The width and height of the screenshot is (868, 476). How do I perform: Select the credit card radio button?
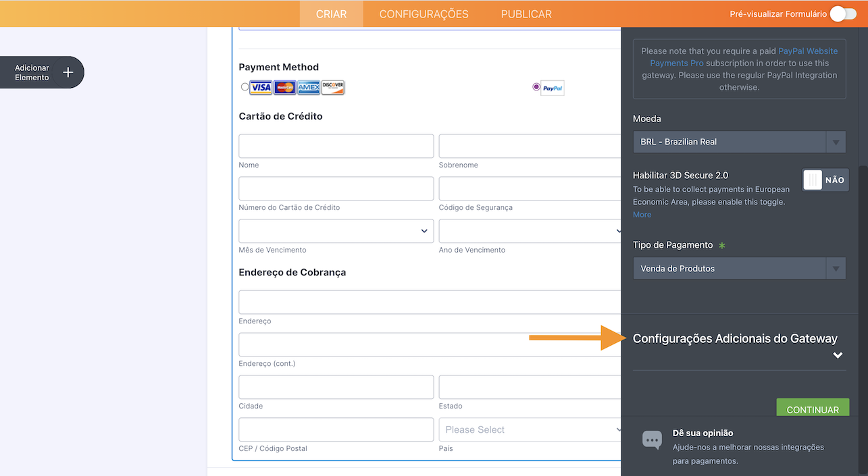pyautogui.click(x=245, y=86)
